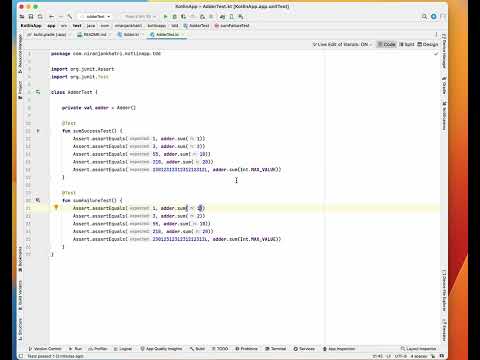
Task: Open the Device File Explorer panel
Action: pos(444,290)
